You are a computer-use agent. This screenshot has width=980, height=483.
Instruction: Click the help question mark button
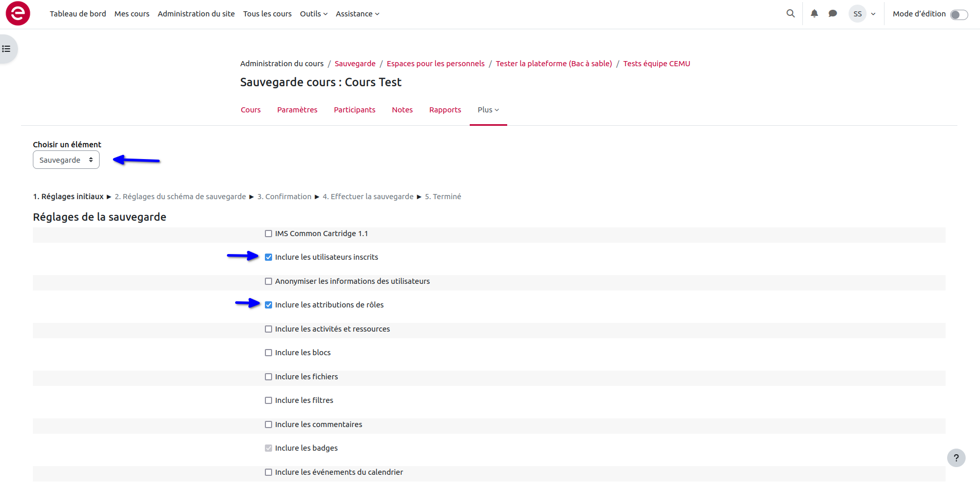[x=956, y=458]
